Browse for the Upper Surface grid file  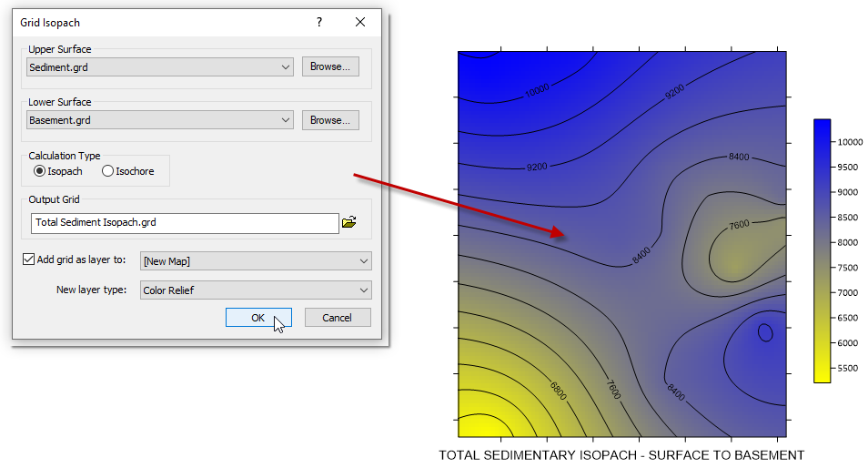coord(330,66)
